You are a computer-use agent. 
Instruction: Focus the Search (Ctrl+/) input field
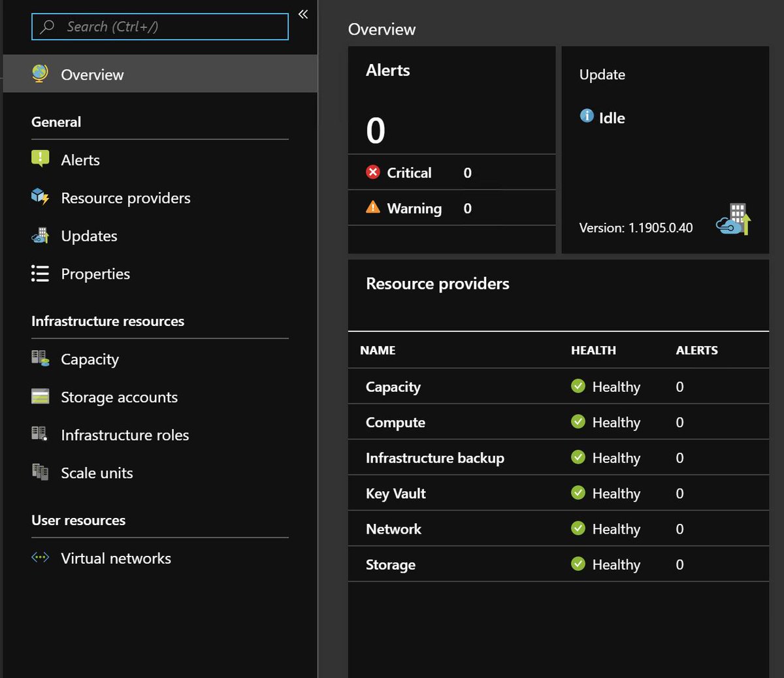point(160,27)
